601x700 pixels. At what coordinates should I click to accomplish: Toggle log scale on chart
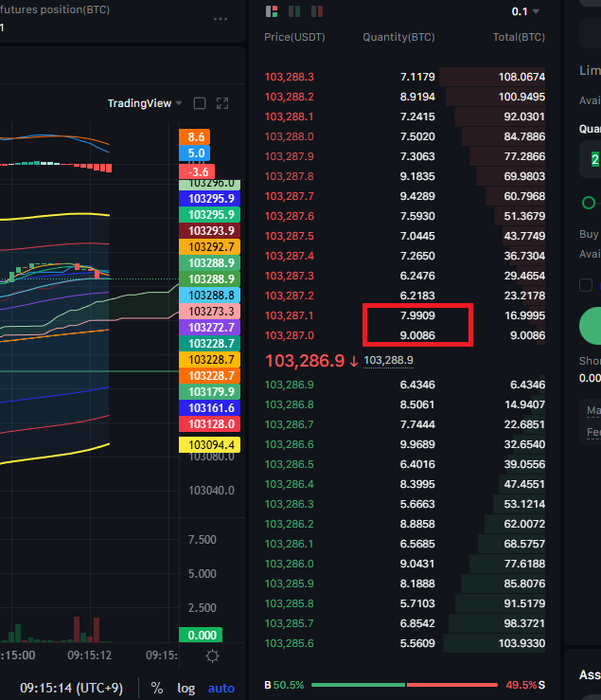pyautogui.click(x=186, y=688)
